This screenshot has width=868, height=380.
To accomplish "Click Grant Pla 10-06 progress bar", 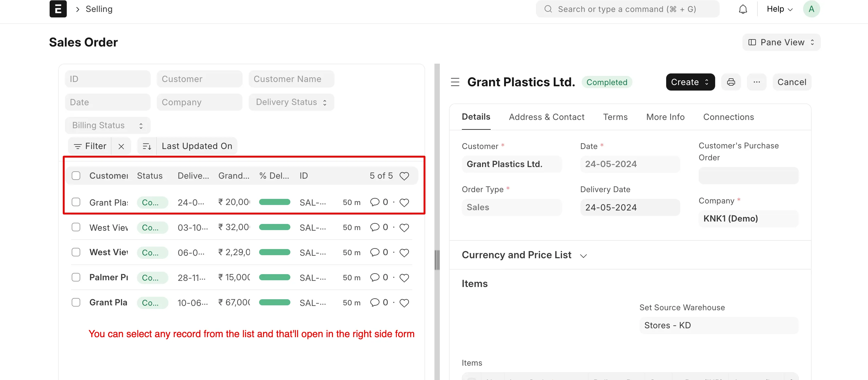I will 274,302.
